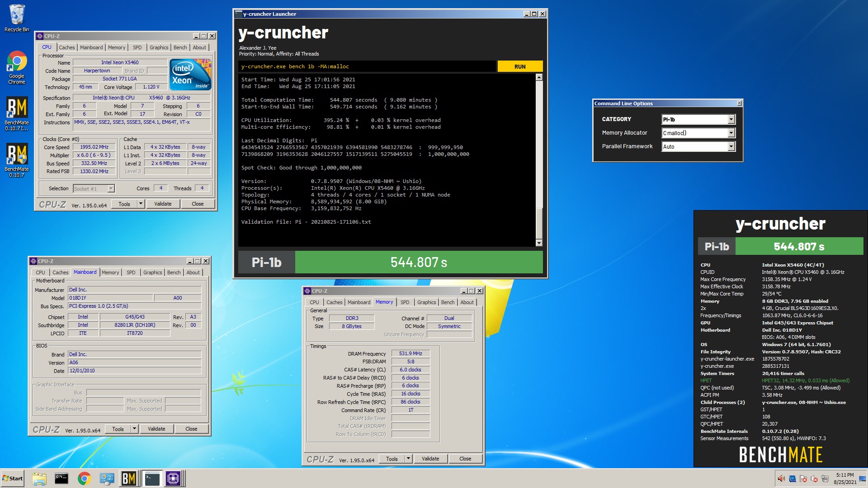Open the CATEGORY Pi-1b dropdown

click(x=731, y=119)
